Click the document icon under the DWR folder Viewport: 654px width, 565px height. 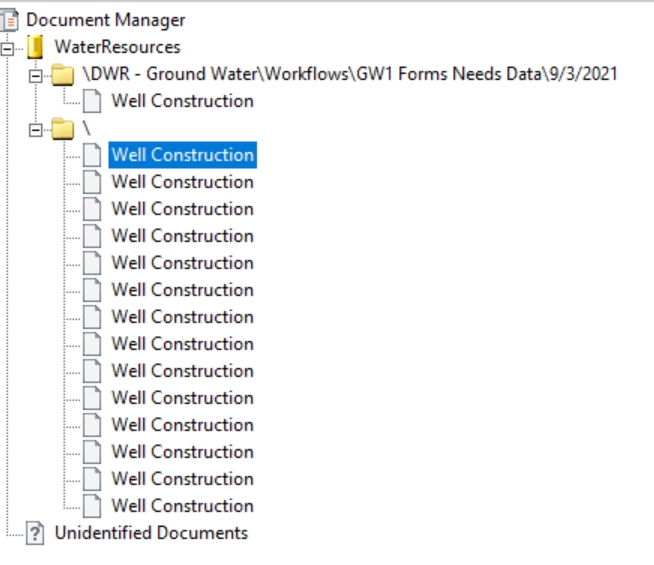92,101
